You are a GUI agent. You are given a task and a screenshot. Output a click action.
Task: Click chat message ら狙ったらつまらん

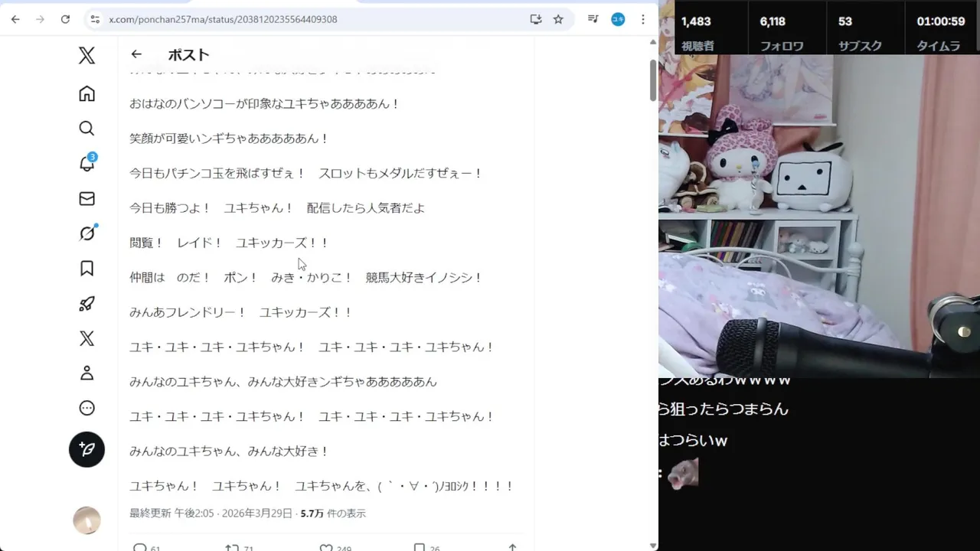click(724, 409)
